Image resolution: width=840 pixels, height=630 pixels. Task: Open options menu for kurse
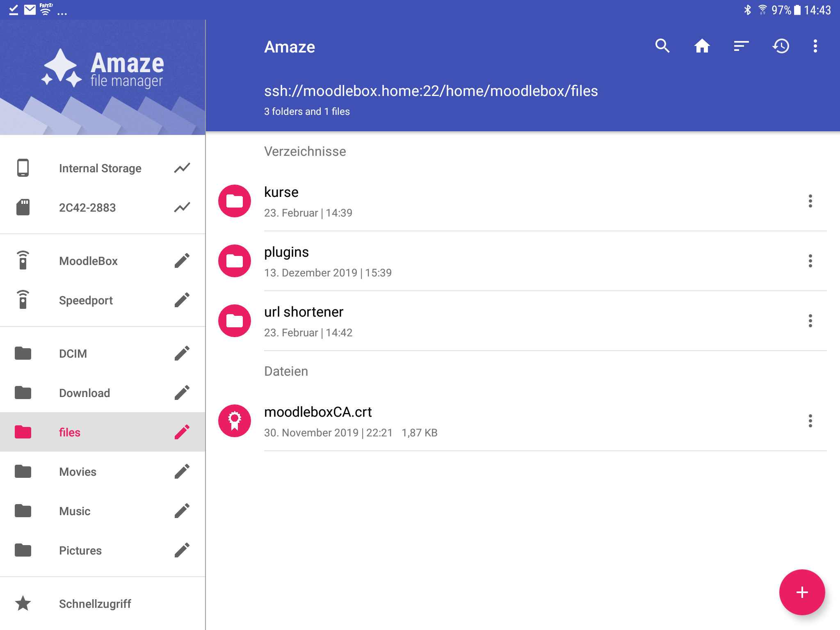(x=810, y=201)
